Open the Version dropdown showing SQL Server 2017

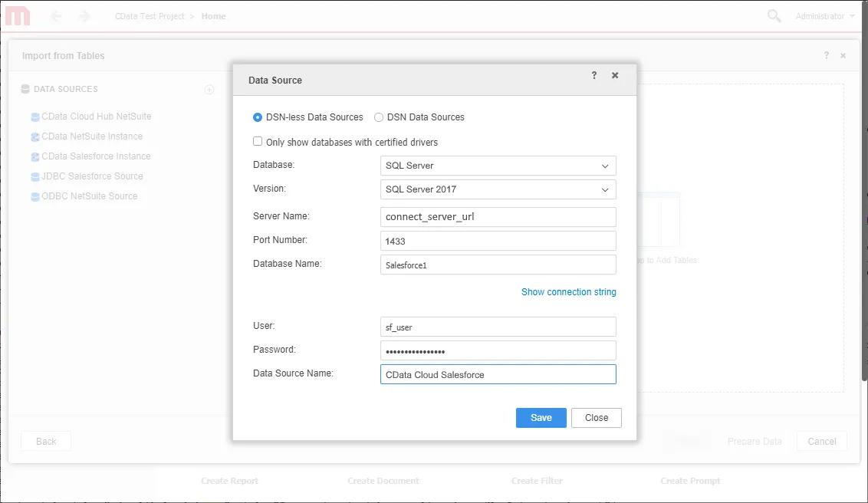498,189
